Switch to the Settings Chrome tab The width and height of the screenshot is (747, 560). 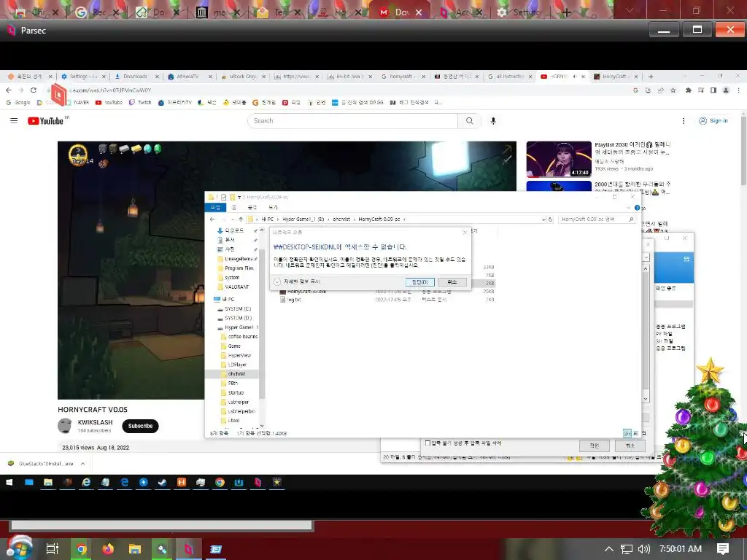point(83,76)
